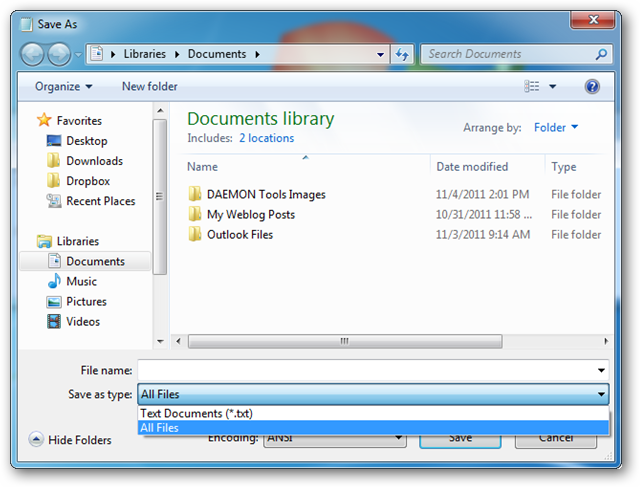Viewport: 640px width, 487px height.
Task: Sort by Date modified column header
Action: click(x=487, y=167)
